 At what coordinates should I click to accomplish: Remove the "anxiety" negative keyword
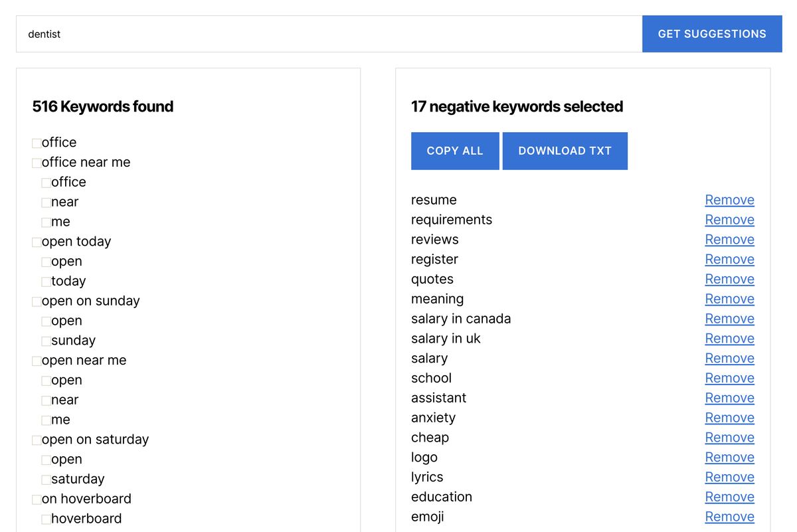pyautogui.click(x=729, y=418)
